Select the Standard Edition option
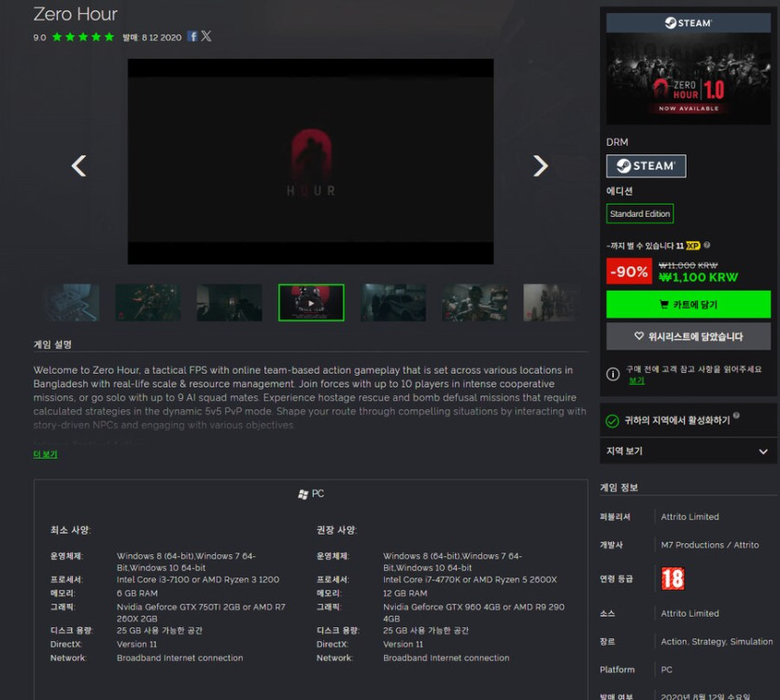This screenshot has width=780, height=700. (640, 214)
